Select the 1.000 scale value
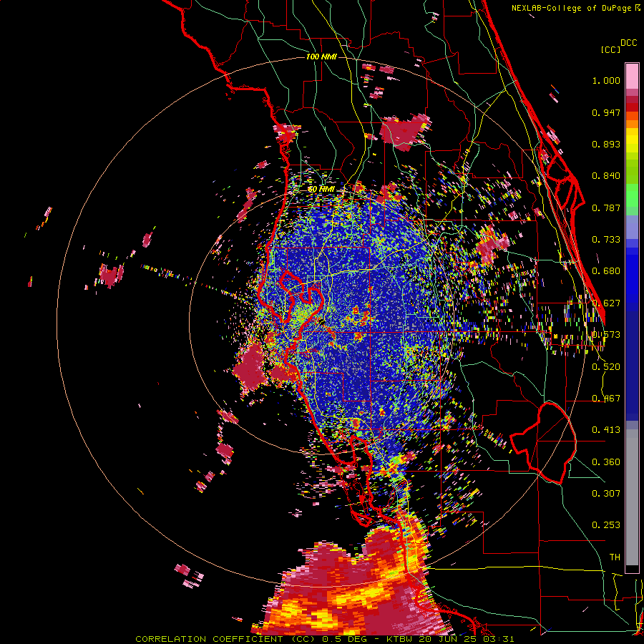 (x=606, y=80)
